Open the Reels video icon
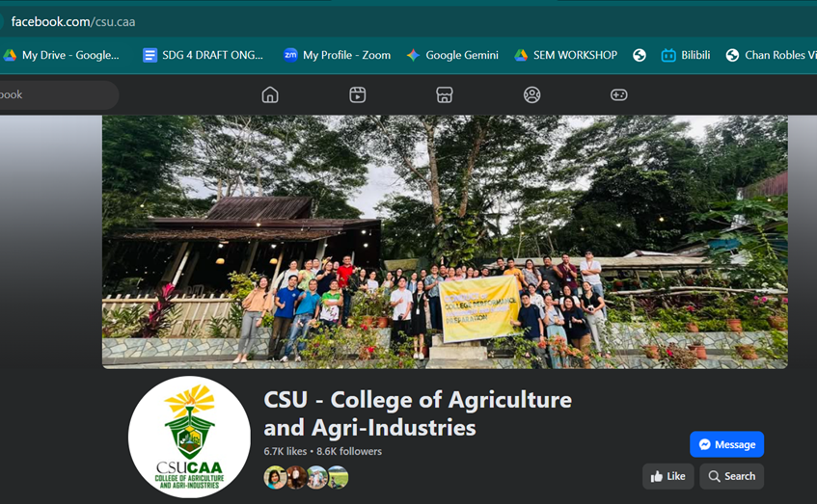Screen dimensions: 817x504 tap(358, 94)
